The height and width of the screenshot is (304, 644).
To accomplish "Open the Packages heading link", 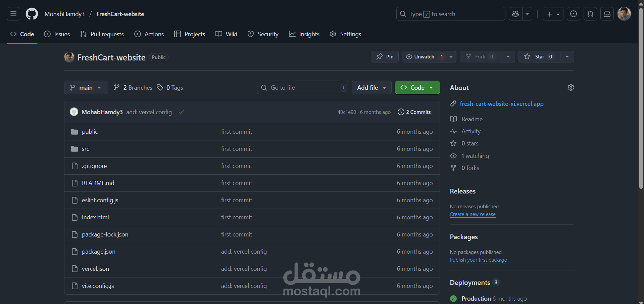I will click(x=463, y=237).
